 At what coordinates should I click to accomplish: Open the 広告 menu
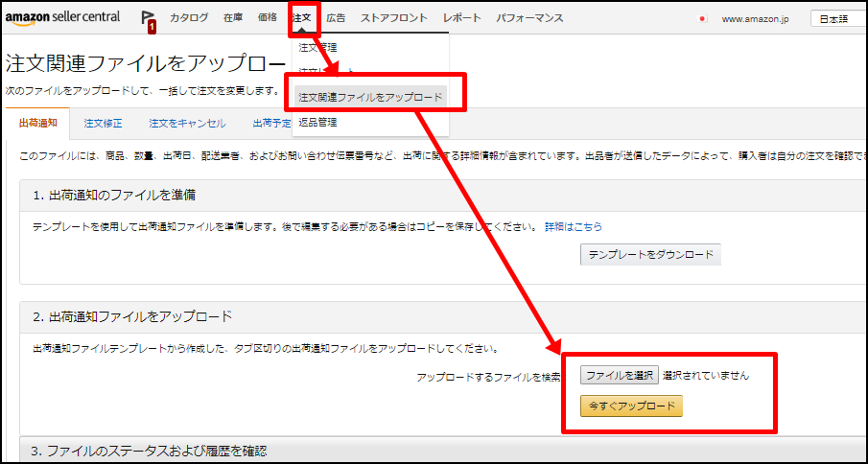336,18
